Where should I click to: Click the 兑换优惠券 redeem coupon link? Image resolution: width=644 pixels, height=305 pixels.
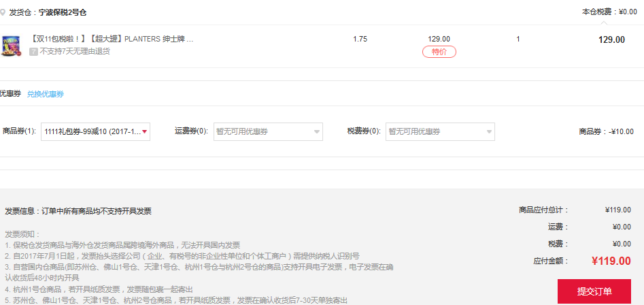(x=46, y=94)
